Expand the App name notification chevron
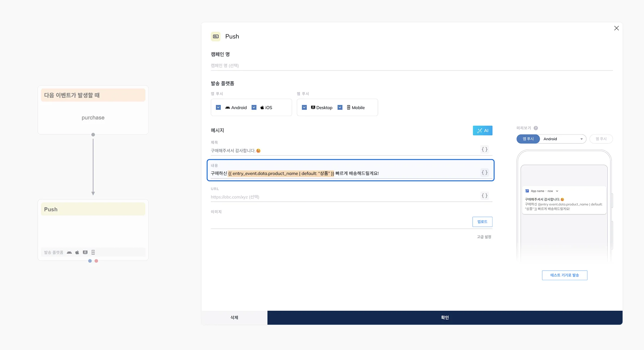 (x=557, y=191)
